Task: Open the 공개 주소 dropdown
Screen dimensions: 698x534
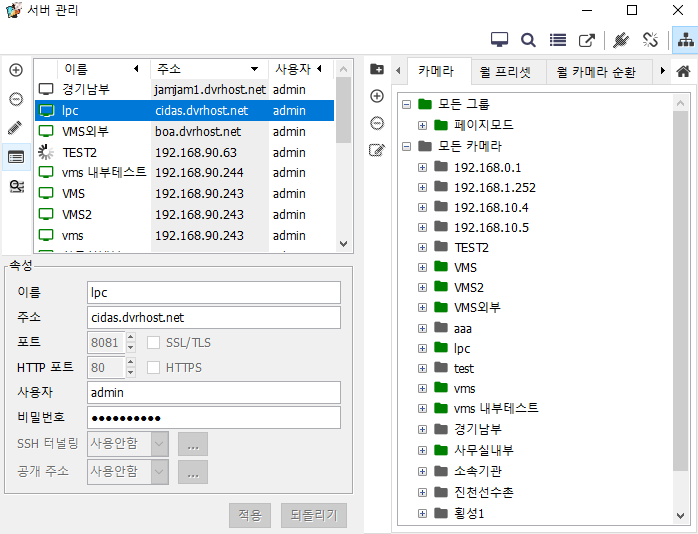Action: pos(159,472)
